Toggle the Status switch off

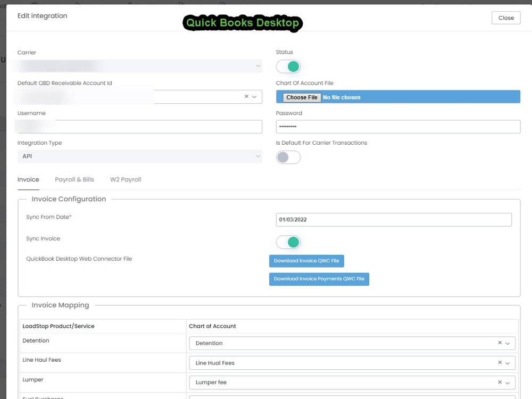point(288,66)
